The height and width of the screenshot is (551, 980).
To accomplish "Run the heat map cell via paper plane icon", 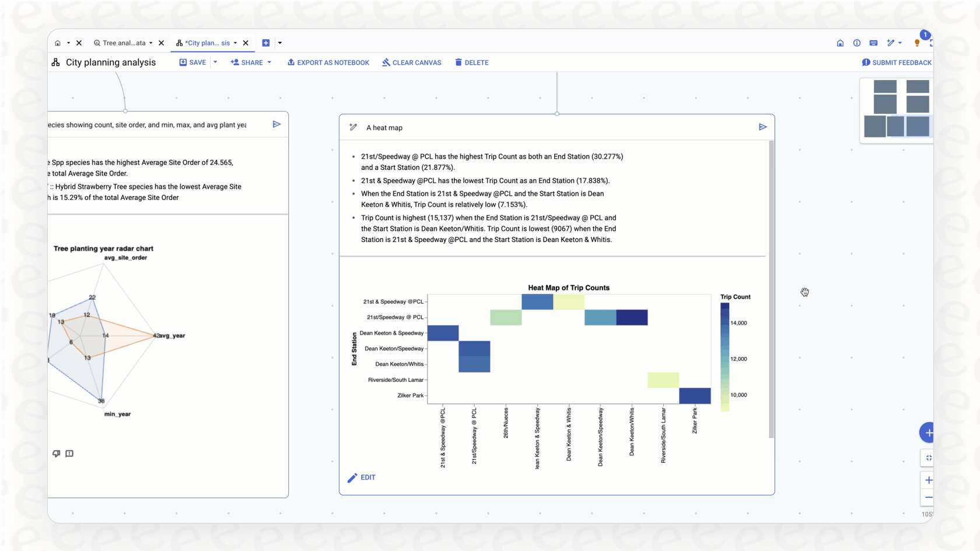I will pyautogui.click(x=763, y=127).
